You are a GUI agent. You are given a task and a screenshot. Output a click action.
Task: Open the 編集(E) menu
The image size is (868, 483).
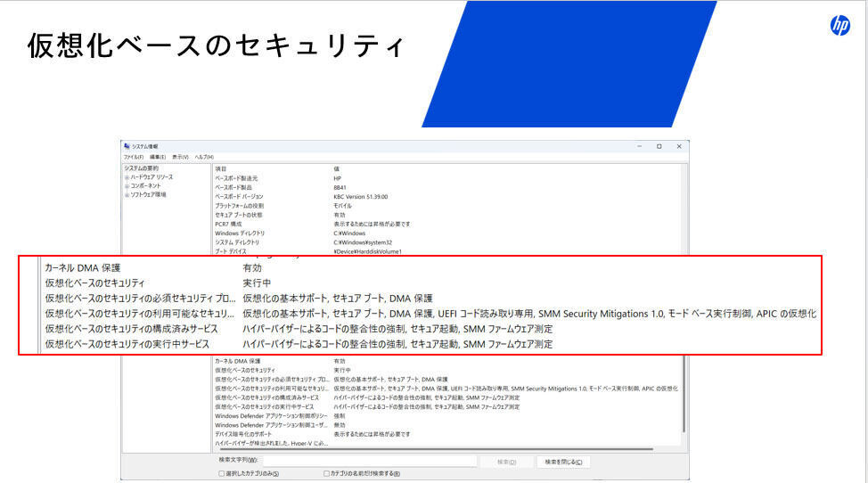coord(158,157)
